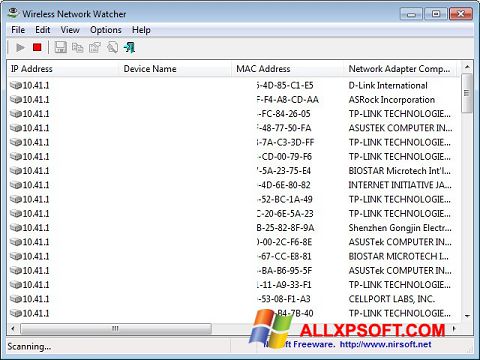The height and width of the screenshot is (360, 480).
Task: Open the www.nirsoft.net link in status bar
Action: coord(385,344)
